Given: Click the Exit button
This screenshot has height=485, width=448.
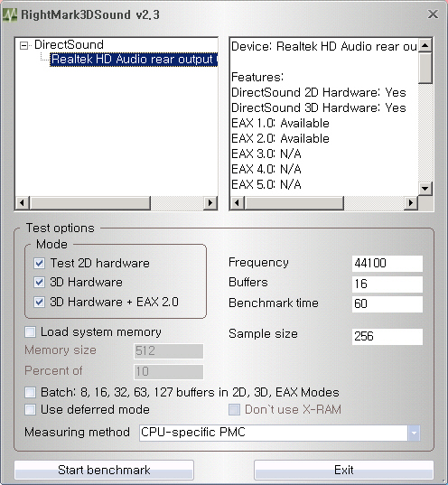Looking at the screenshot, I should coord(344,471).
